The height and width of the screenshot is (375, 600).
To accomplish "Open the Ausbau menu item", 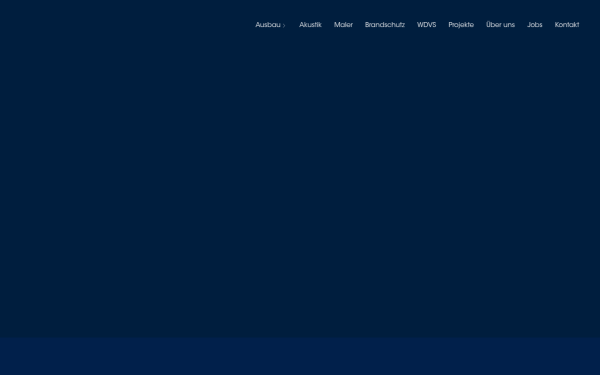I will (x=268, y=25).
